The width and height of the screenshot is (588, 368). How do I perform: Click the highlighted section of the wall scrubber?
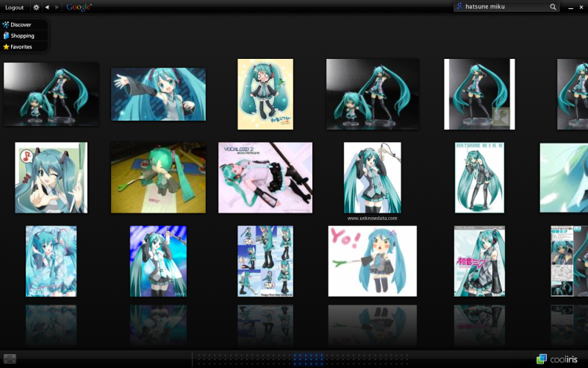308,359
